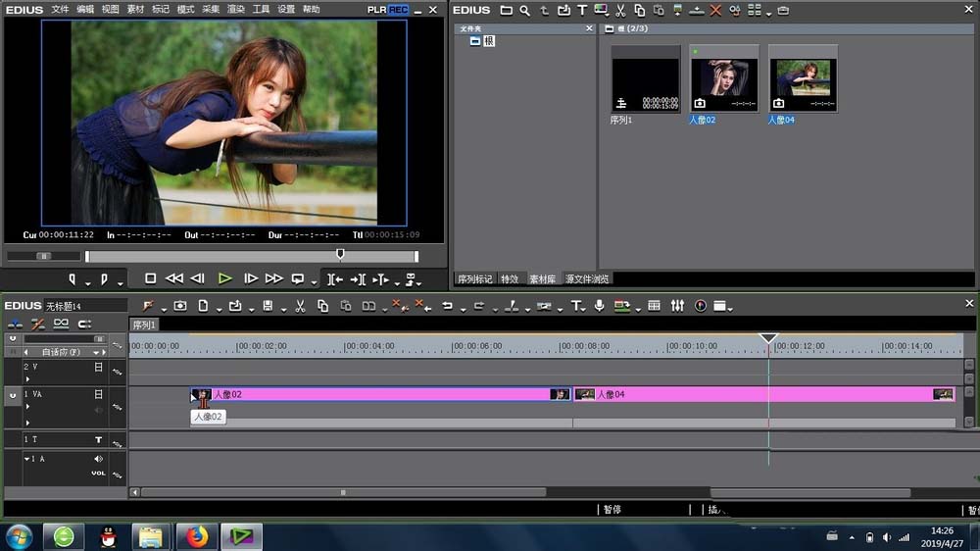
Task: Click the Stop button in player
Action: point(150,278)
